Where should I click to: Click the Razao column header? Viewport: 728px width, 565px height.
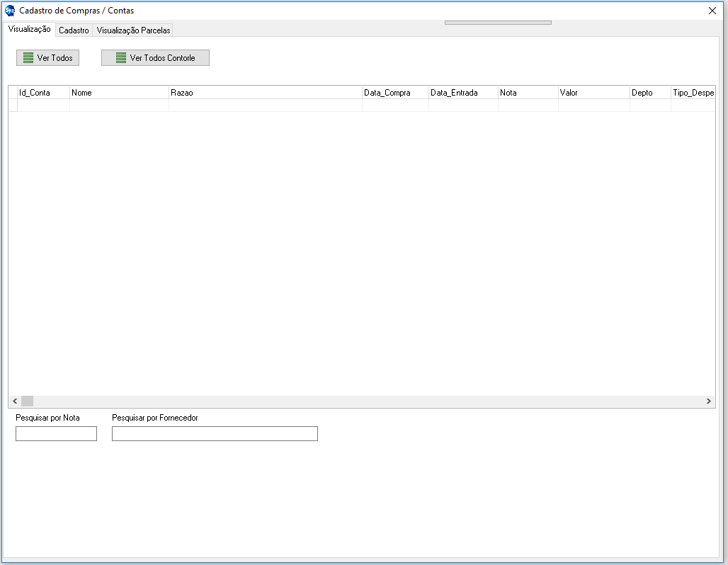tap(265, 93)
